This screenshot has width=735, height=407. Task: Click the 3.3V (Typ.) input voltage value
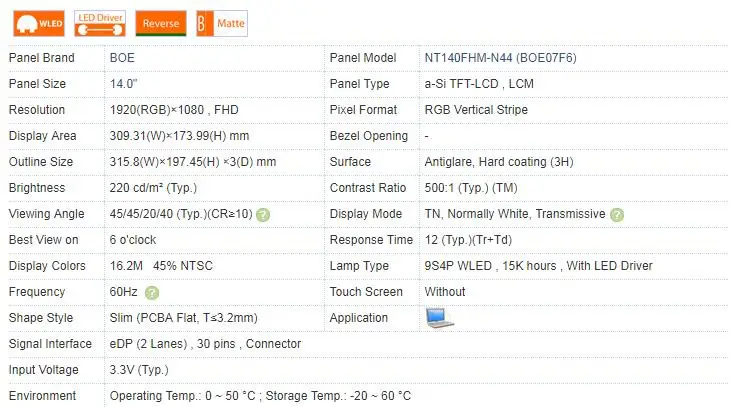(x=139, y=370)
